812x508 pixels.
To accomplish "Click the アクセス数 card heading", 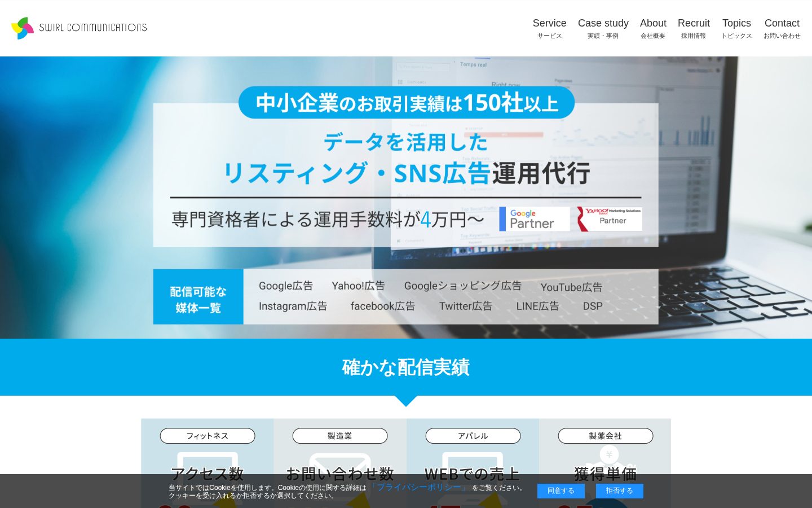I will point(208,473).
